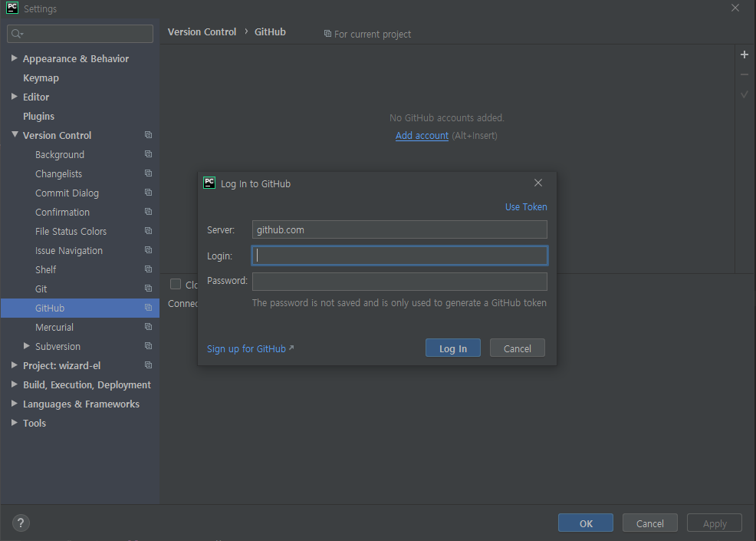
Task: Click the Apply button
Action: [715, 523]
